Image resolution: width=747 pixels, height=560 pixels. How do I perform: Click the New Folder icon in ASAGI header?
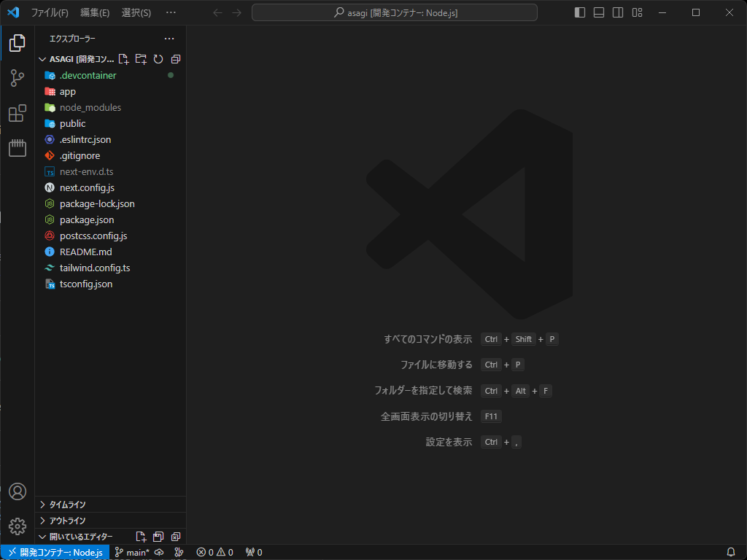pyautogui.click(x=141, y=59)
